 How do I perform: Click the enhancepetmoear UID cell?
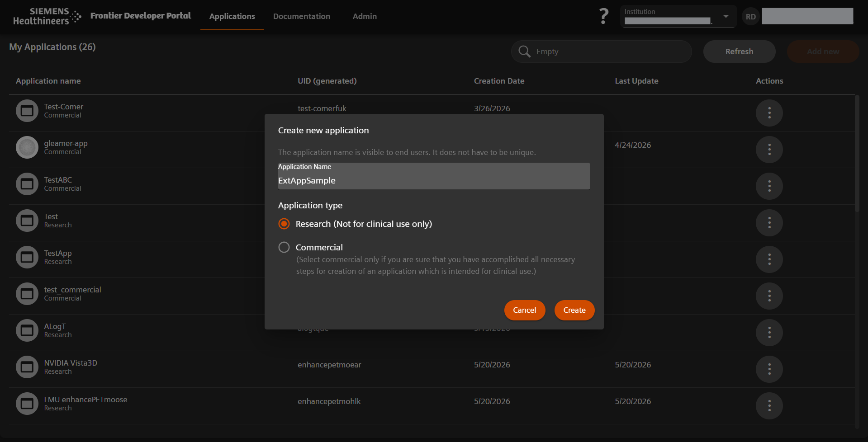(x=329, y=365)
